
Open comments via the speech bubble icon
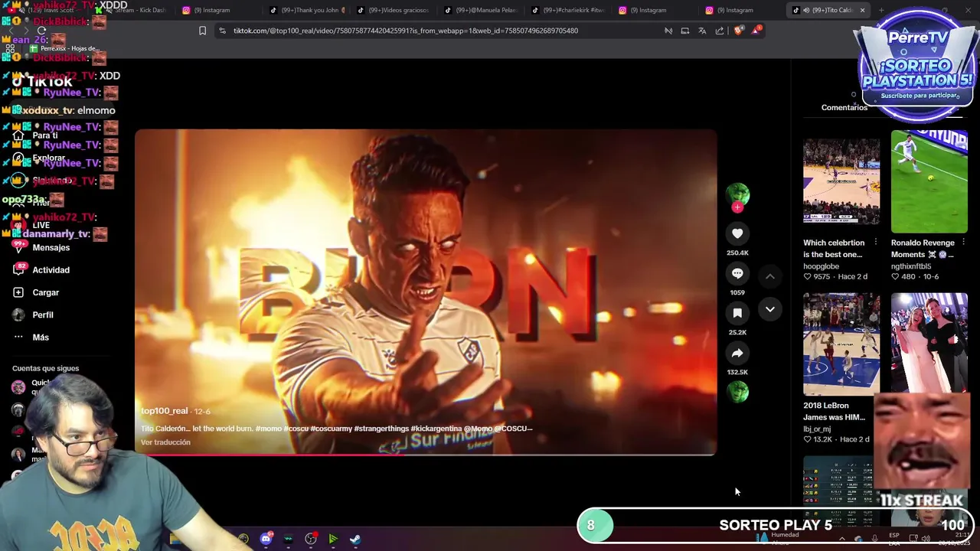point(737,273)
